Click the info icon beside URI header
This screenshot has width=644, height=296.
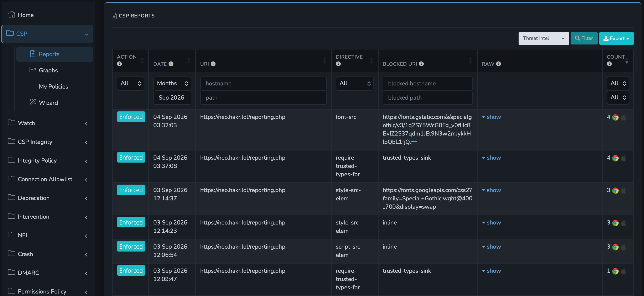point(213,64)
